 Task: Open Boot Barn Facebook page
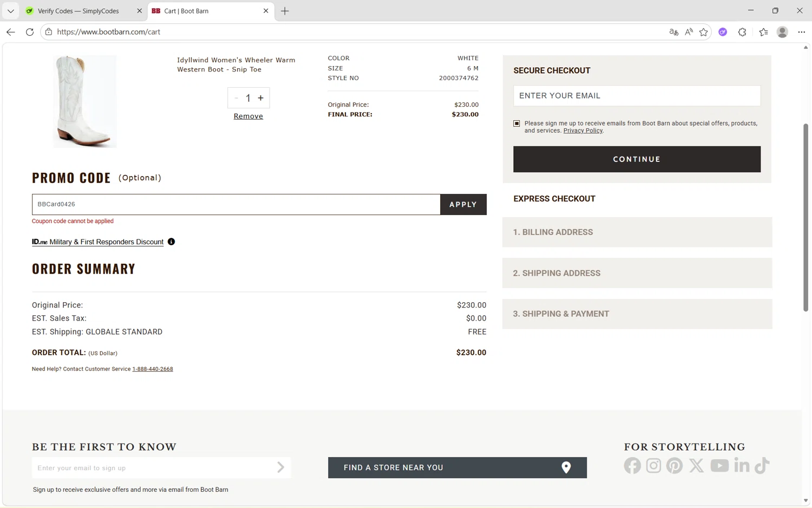click(632, 466)
